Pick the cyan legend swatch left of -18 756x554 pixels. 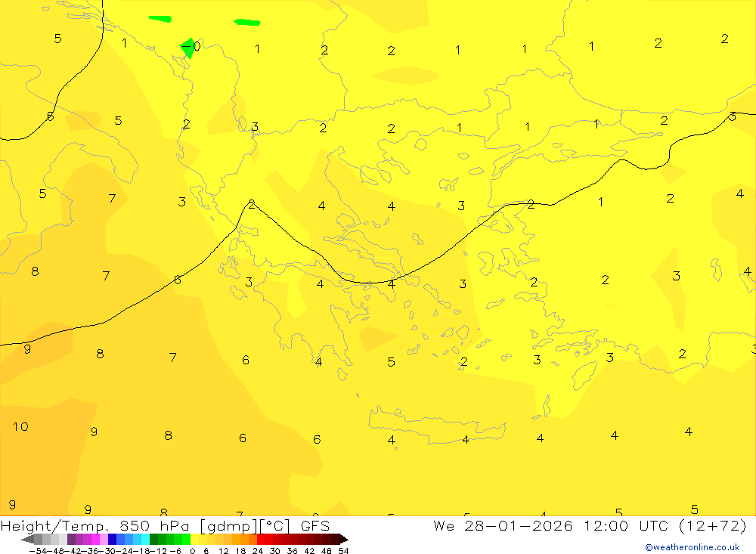click(x=145, y=539)
